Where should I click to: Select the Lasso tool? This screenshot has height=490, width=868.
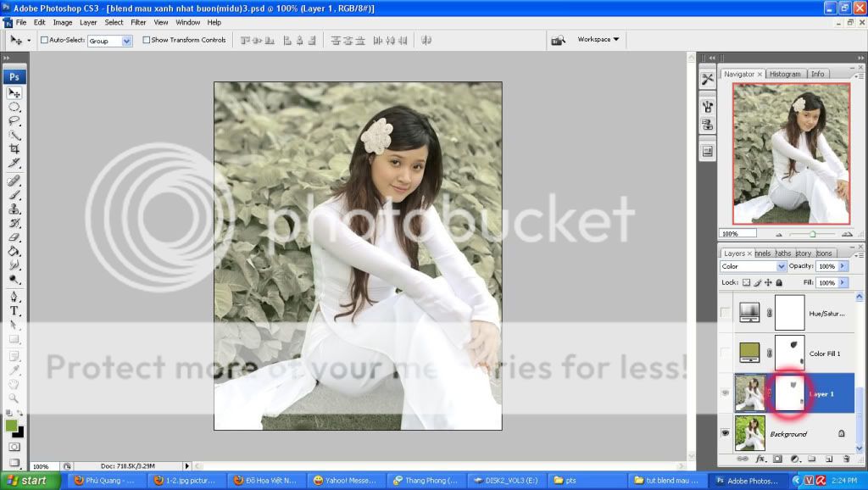coord(14,121)
